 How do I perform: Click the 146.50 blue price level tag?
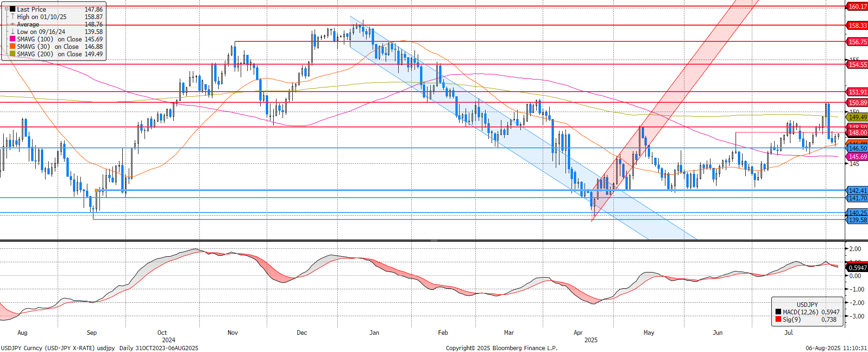pos(857,148)
